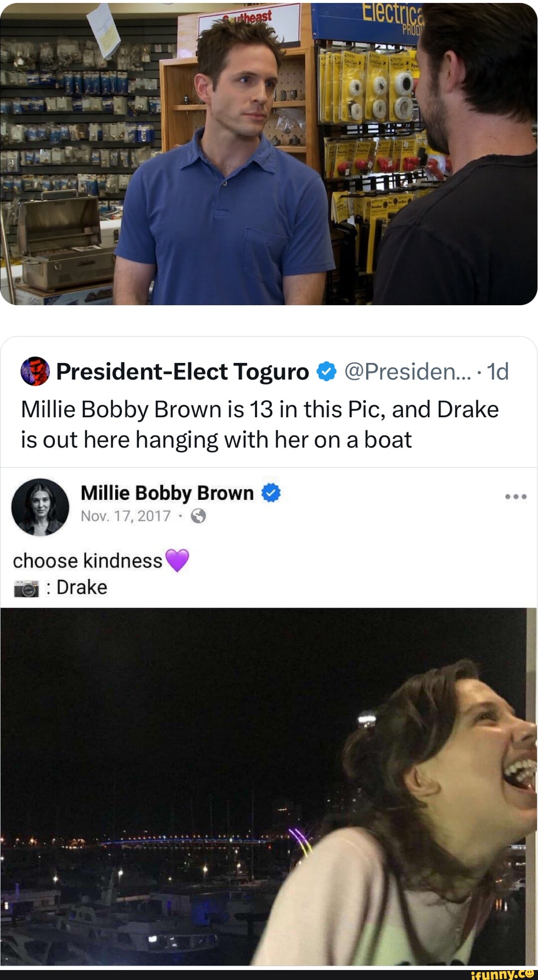Click the "choose kindness" caption text

coord(88,561)
